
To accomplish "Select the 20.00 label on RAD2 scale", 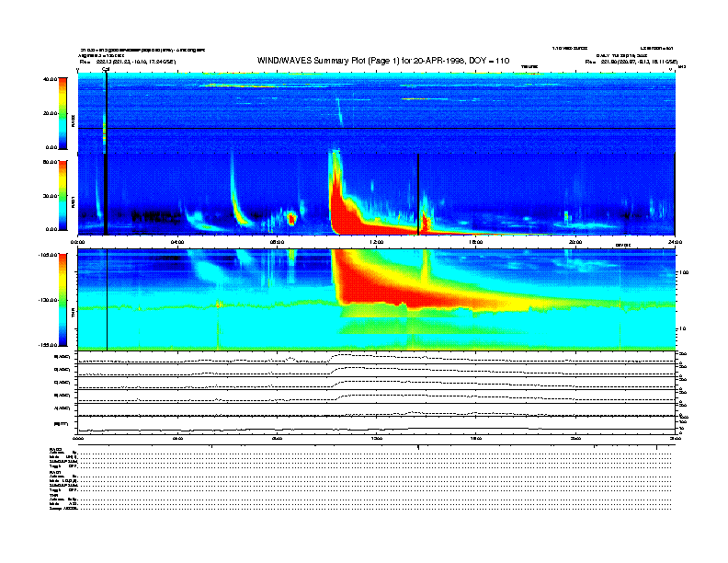I will pos(51,113).
